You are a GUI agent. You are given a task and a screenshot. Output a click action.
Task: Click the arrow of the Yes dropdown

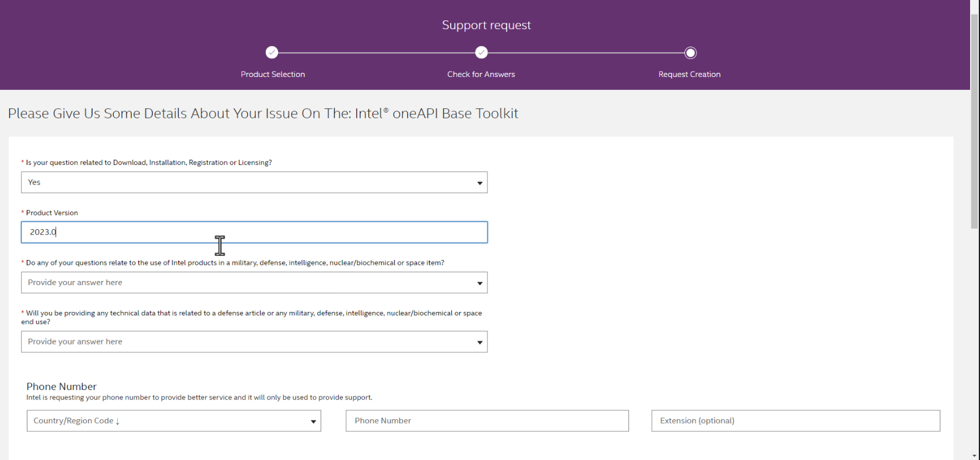[480, 183]
